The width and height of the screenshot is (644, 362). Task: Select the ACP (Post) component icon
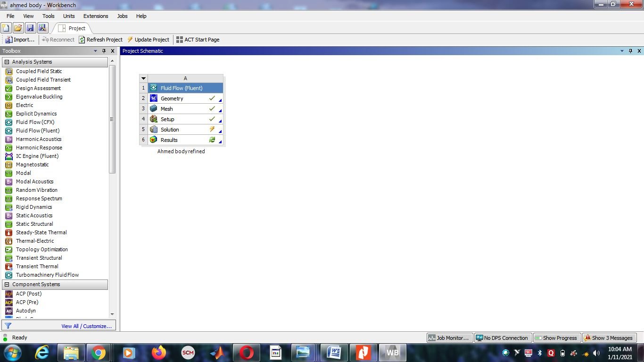[8, 294]
